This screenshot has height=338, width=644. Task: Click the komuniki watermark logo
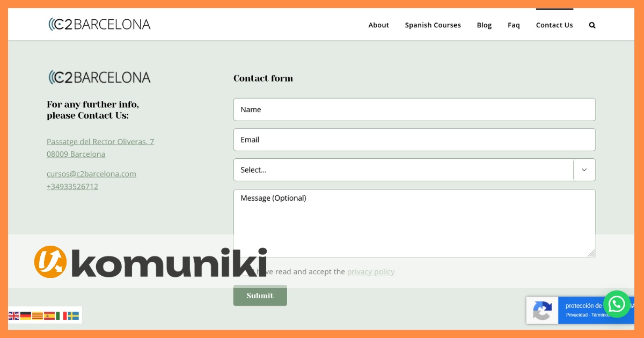click(150, 262)
